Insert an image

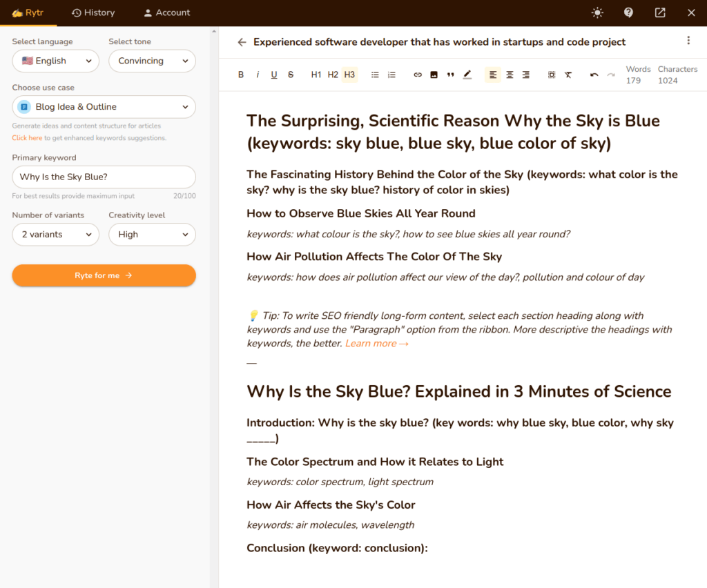(434, 75)
